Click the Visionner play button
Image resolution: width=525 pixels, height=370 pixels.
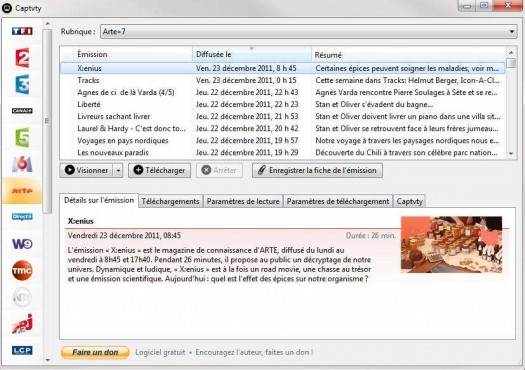coord(87,170)
